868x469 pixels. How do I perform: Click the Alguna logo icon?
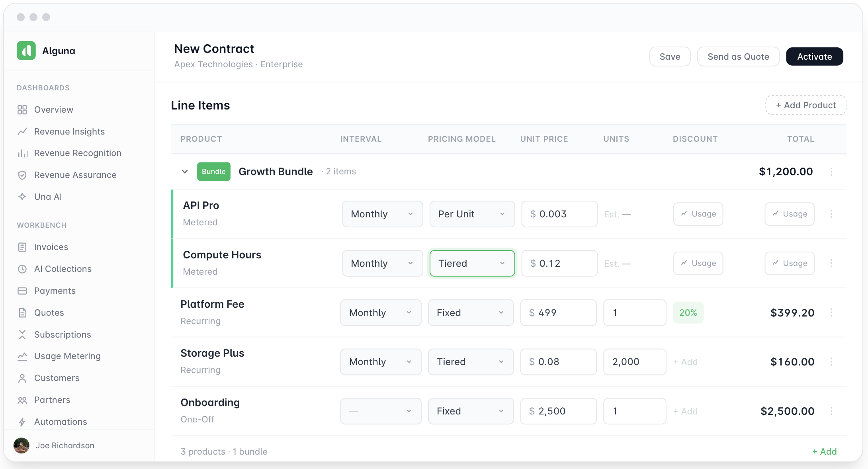(x=26, y=51)
